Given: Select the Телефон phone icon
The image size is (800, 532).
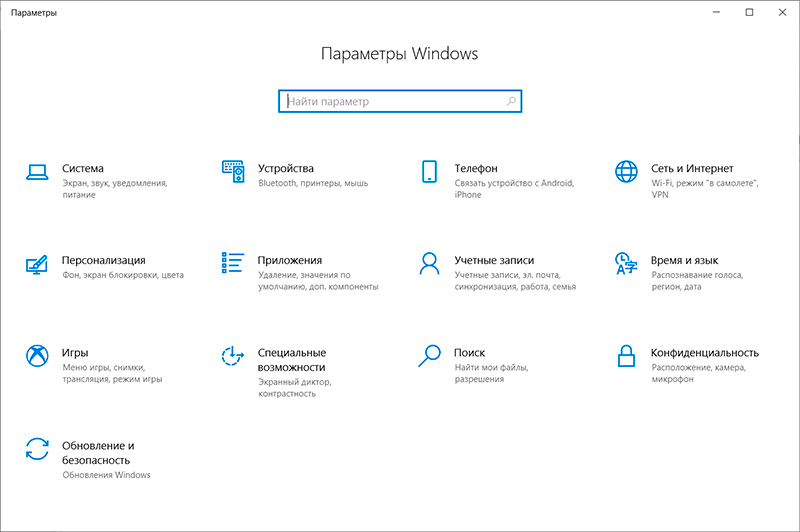Looking at the screenshot, I should (x=429, y=171).
